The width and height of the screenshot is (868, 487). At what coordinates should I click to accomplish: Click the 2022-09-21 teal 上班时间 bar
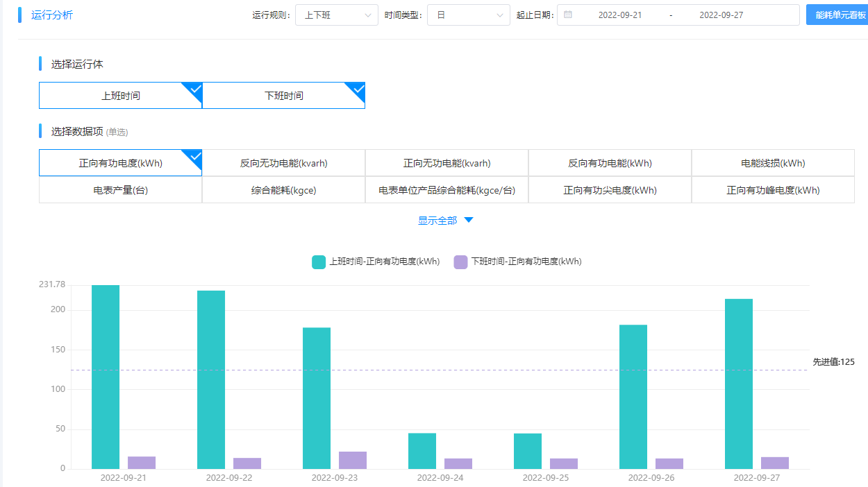[106, 377]
